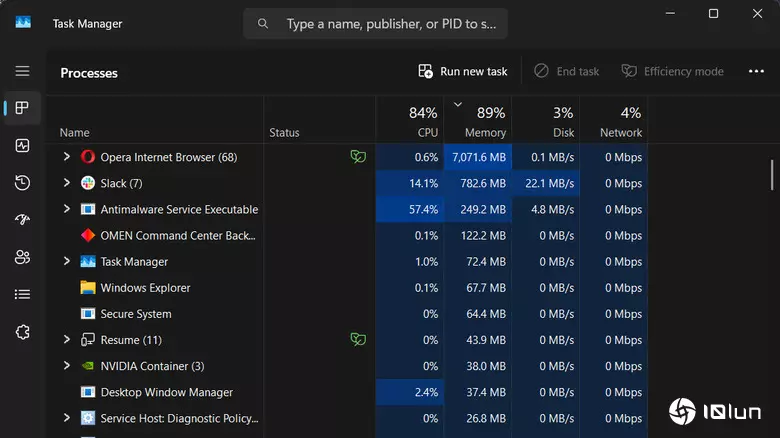The image size is (780, 438).
Task: Select the Desktop Window Manager row
Action: click(347, 392)
